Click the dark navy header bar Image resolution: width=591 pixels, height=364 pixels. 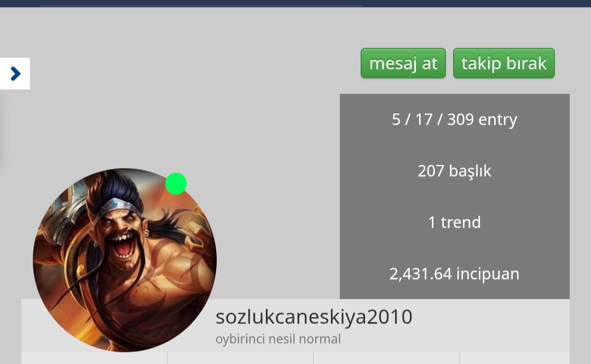point(296,3)
